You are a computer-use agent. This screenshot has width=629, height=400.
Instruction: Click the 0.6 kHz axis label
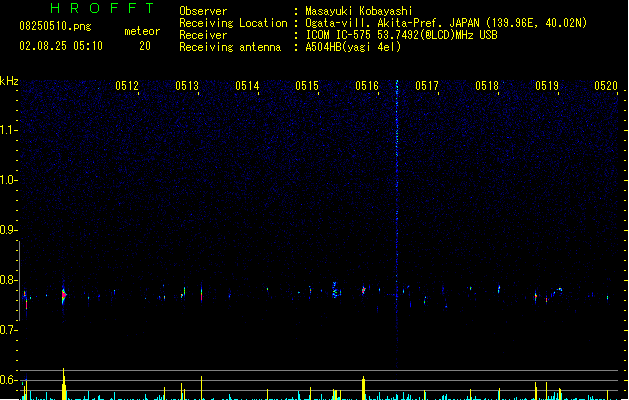(8, 380)
